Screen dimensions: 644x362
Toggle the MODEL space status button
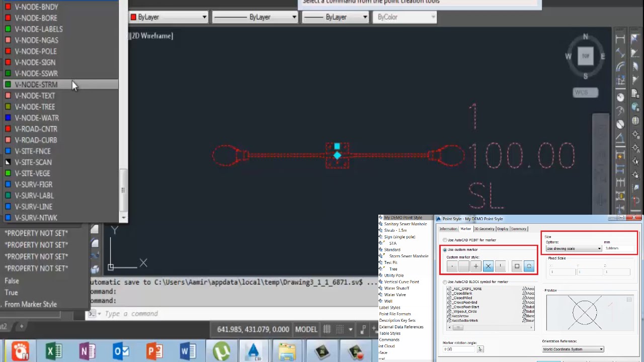pyautogui.click(x=306, y=329)
